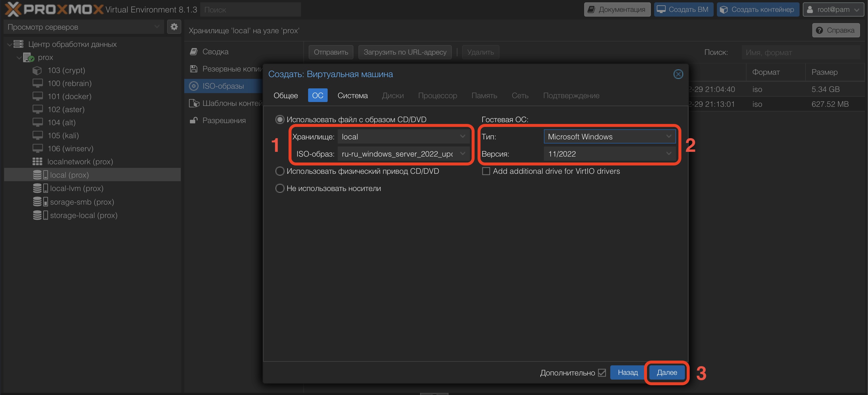Select the physical CD/DVD drive radio option

280,171
